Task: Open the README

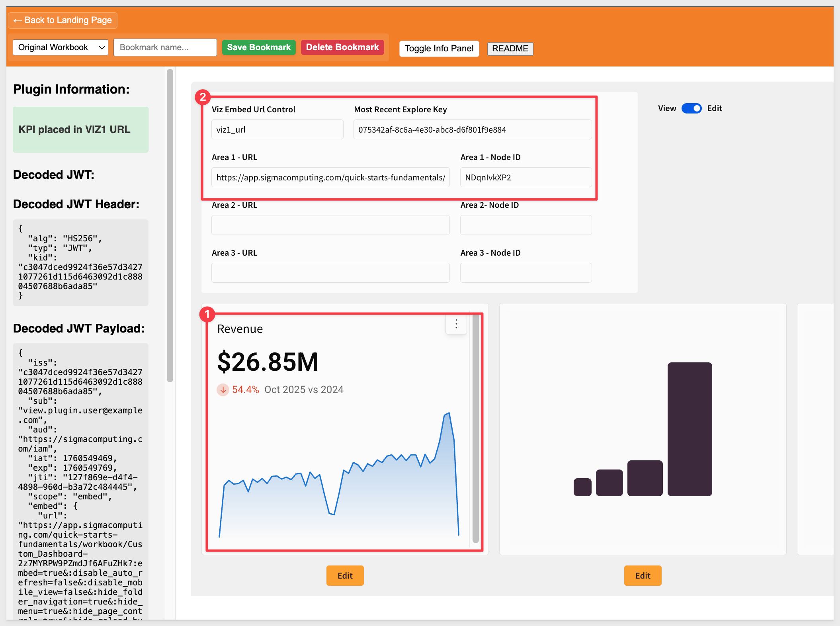Action: tap(510, 49)
